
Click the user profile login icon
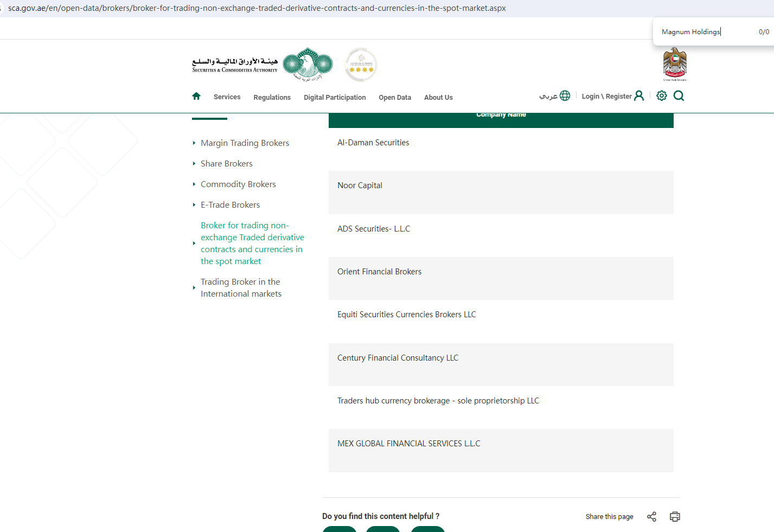pos(639,96)
